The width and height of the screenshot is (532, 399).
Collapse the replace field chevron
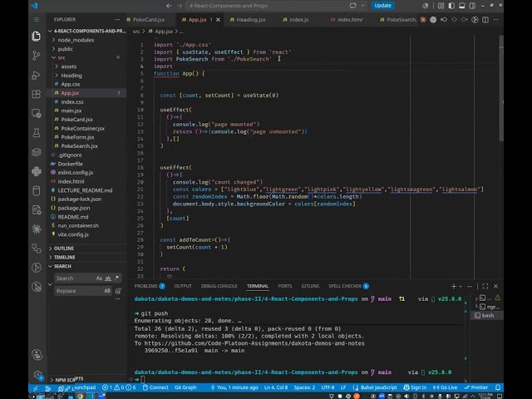[x=50, y=284]
